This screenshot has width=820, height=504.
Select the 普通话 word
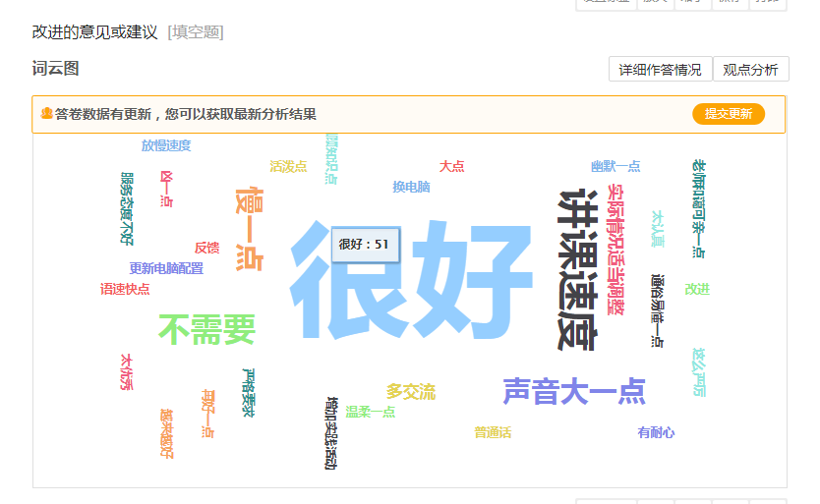point(493,432)
